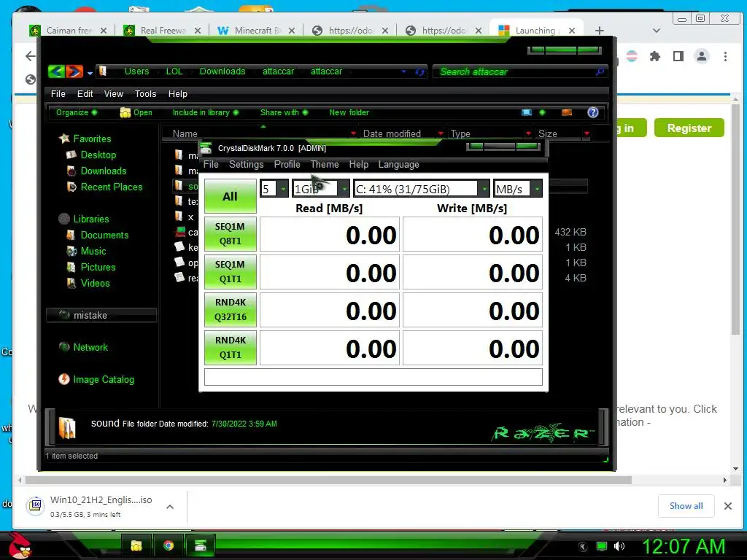
Task: Select the Win10 ISO download file icon
Action: click(x=36, y=506)
